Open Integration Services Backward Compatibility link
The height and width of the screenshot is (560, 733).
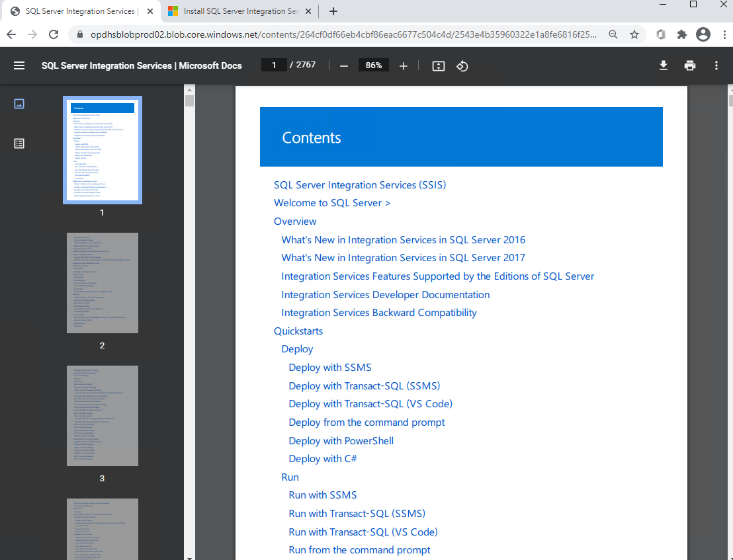379,313
